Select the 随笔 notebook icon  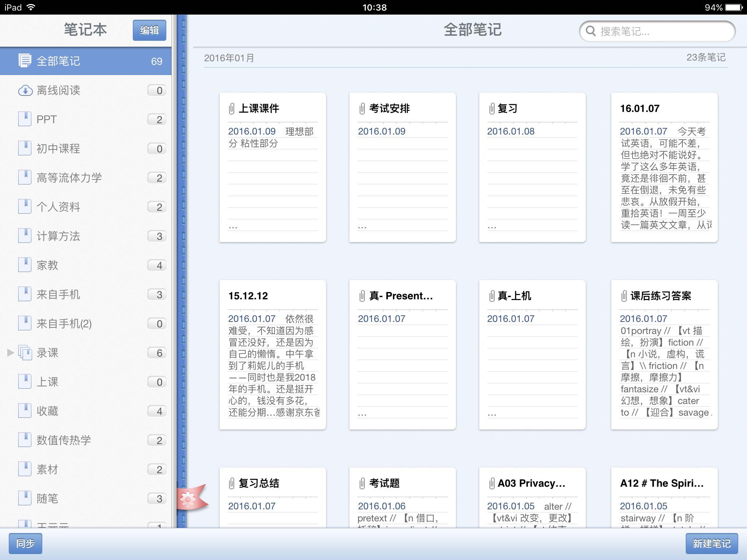tap(25, 498)
